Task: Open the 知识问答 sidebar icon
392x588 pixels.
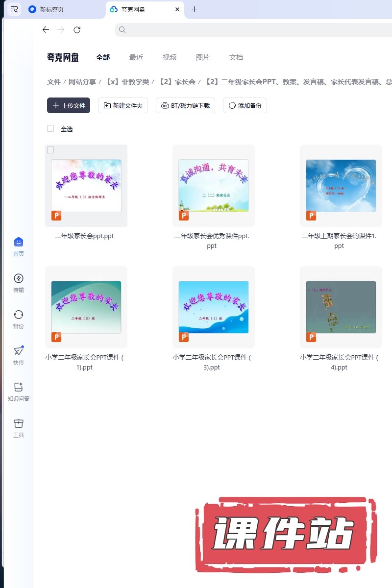Action: [19, 388]
